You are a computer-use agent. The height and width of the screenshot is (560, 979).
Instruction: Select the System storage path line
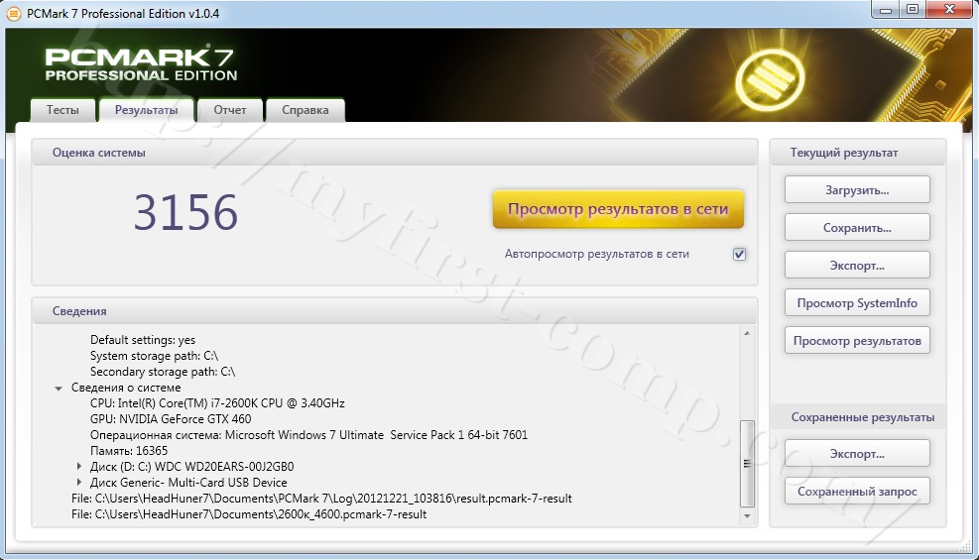[x=154, y=356]
